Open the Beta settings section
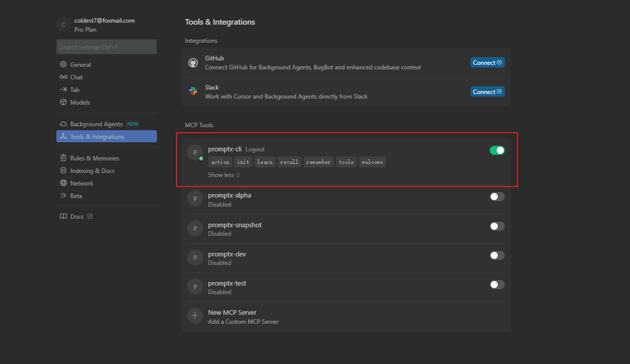630x364 pixels. (x=107, y=196)
